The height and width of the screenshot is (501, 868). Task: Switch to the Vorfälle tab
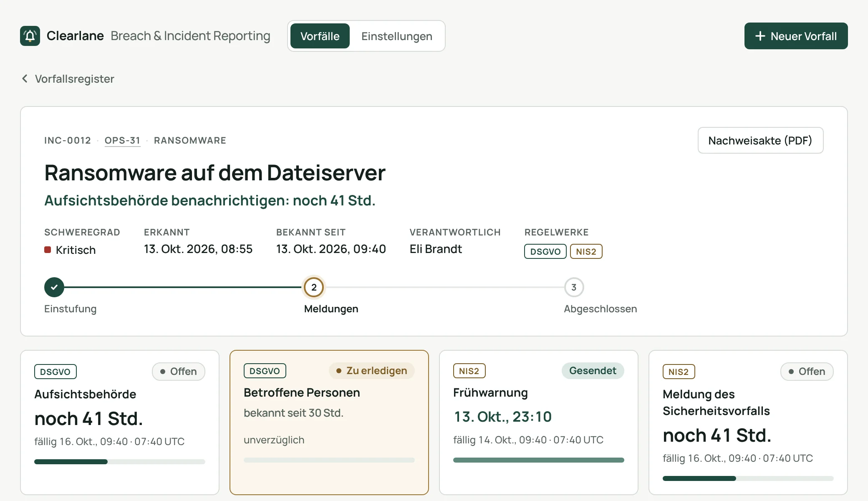[320, 36]
